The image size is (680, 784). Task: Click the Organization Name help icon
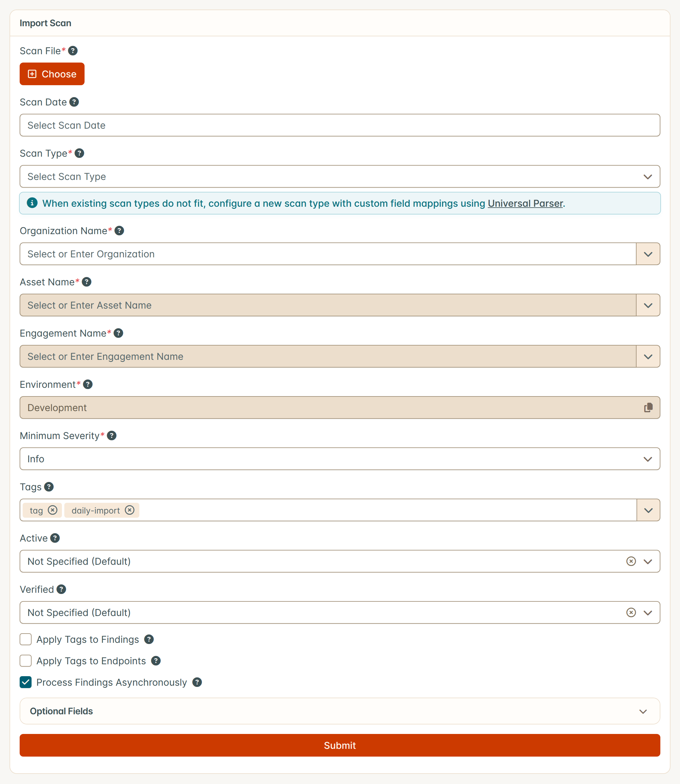[119, 231]
